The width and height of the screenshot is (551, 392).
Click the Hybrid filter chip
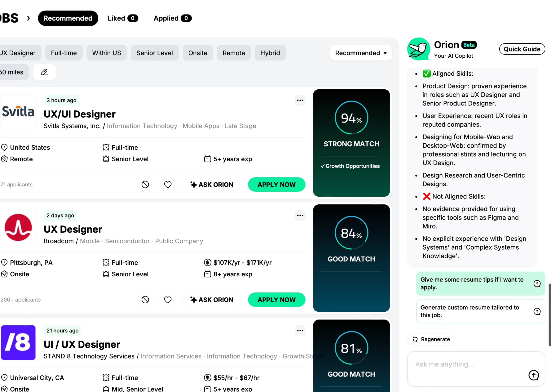pyautogui.click(x=270, y=53)
